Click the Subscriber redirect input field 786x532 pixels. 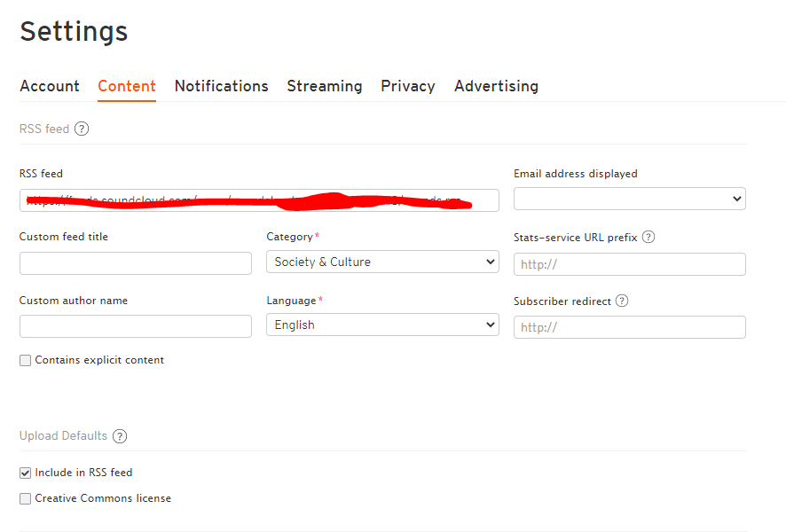coord(629,327)
